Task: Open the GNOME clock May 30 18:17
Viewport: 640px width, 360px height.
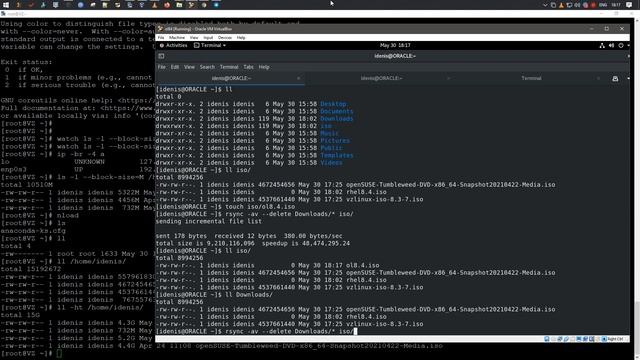Action: coord(395,45)
